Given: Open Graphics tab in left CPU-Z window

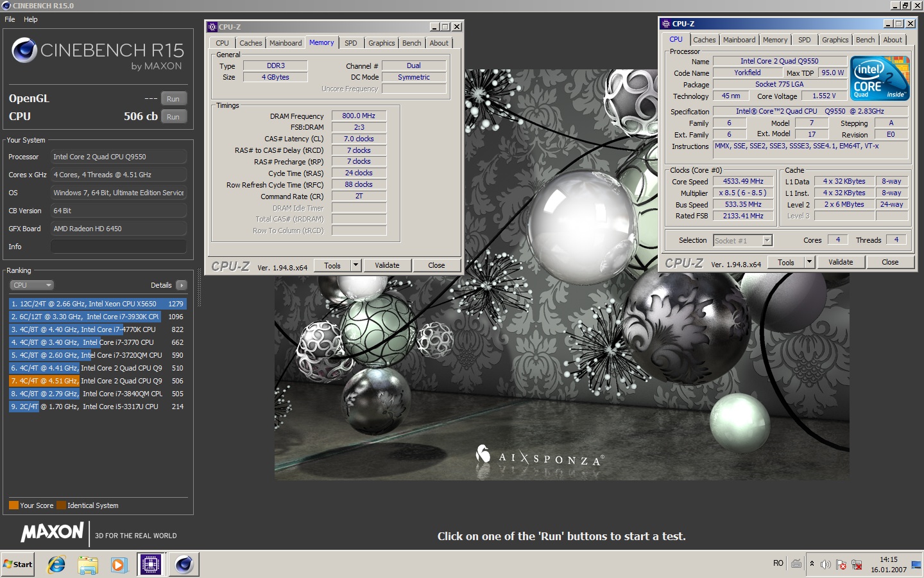Looking at the screenshot, I should (381, 43).
